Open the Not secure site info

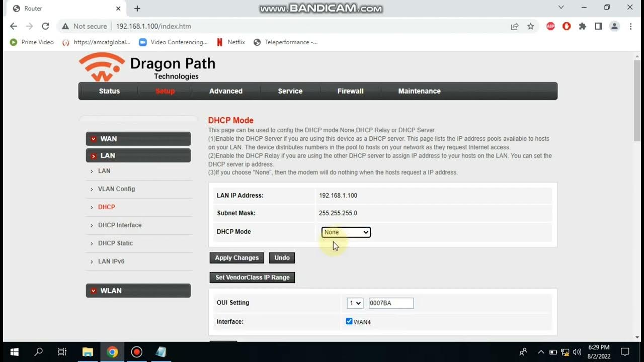tap(85, 26)
